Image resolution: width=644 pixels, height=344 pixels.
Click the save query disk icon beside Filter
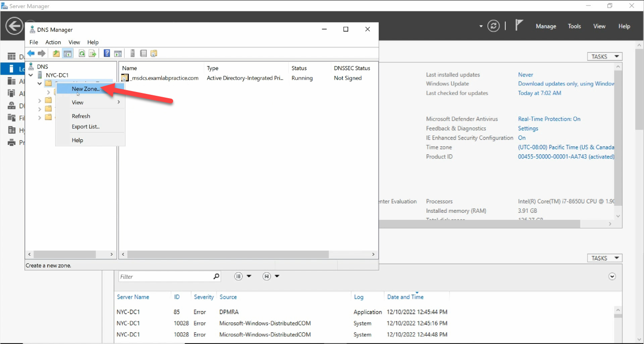[x=267, y=277]
